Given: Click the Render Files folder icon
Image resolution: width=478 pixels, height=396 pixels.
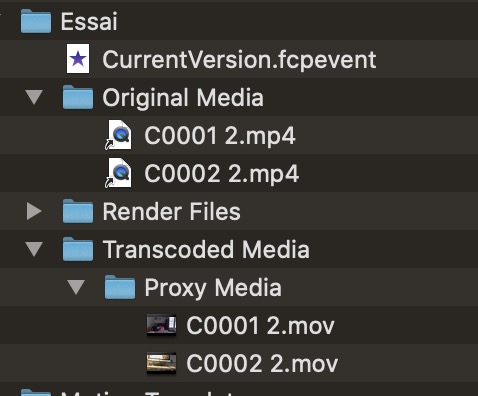Looking at the screenshot, I should pyautogui.click(x=78, y=211).
